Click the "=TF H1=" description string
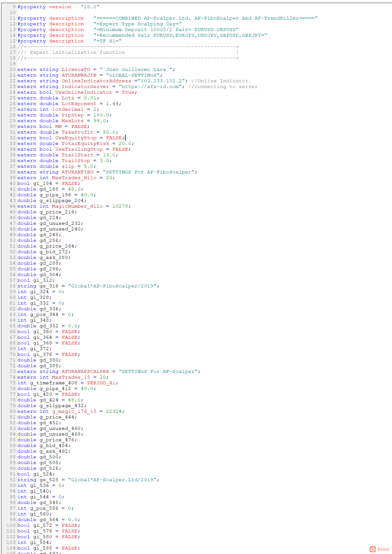392x554 pixels. [x=107, y=41]
